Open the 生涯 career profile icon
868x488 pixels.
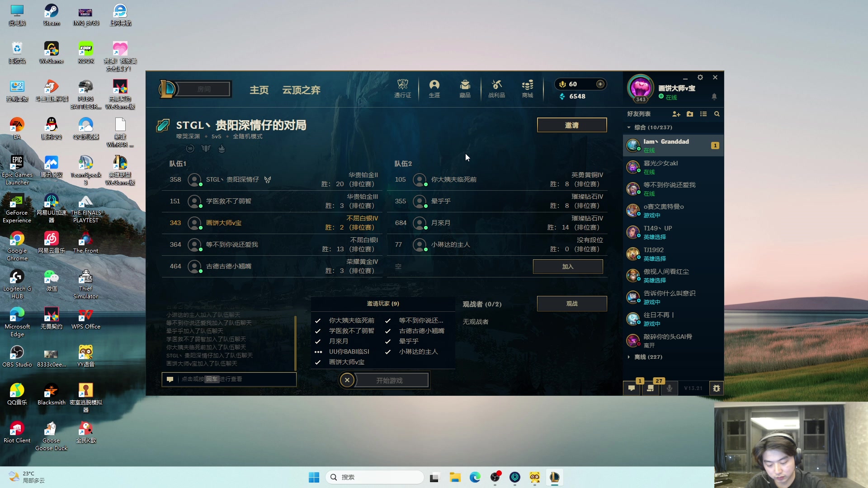point(434,89)
